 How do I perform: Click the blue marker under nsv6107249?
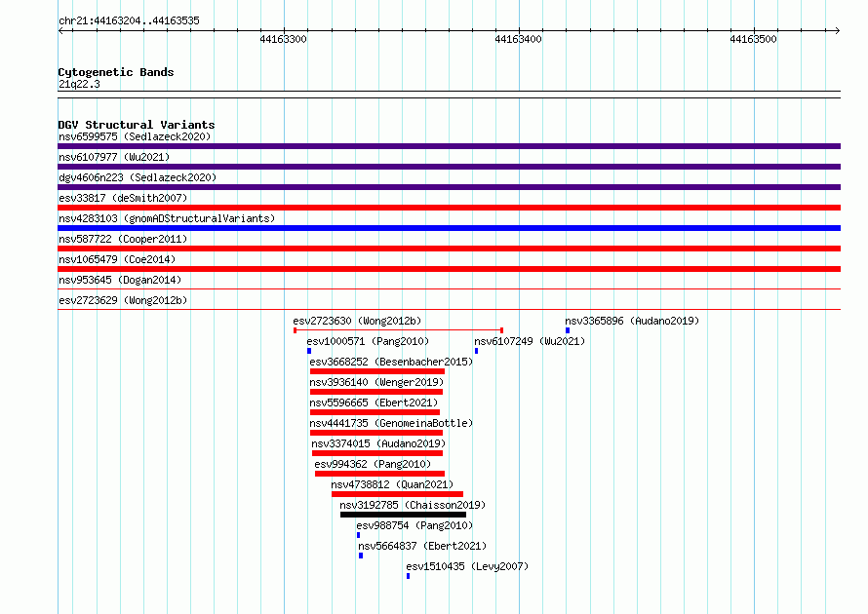click(x=476, y=351)
